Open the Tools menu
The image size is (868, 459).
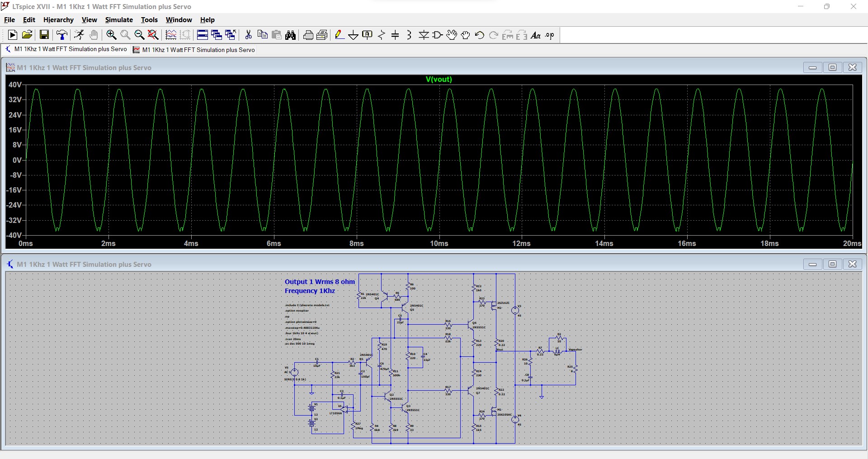(149, 20)
